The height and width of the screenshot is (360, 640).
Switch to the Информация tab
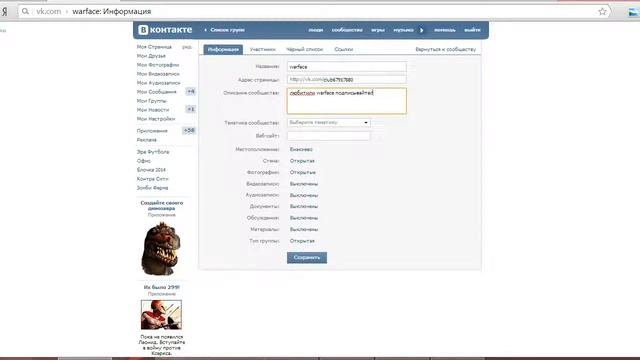223,49
